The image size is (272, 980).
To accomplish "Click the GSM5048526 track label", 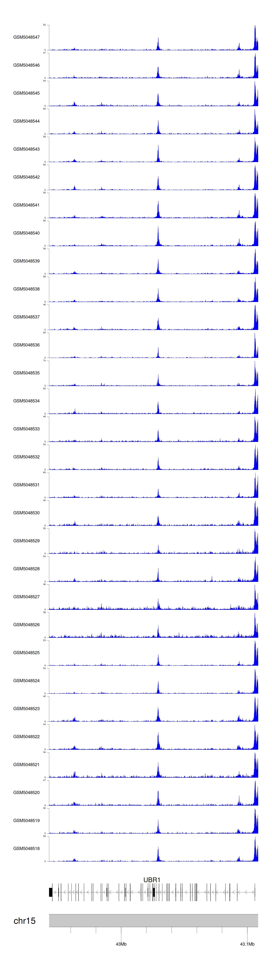I will pos(26,625).
